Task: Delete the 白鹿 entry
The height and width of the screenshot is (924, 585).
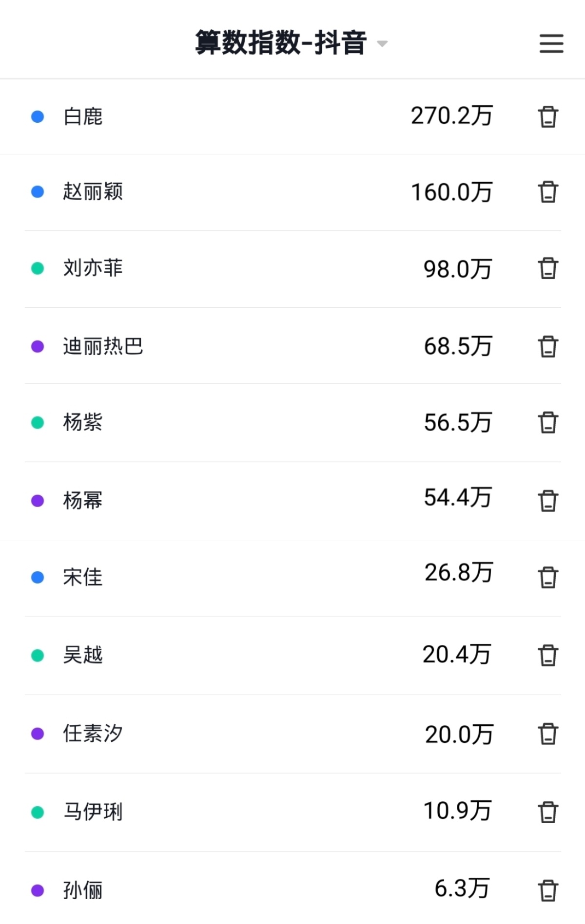Action: click(548, 117)
